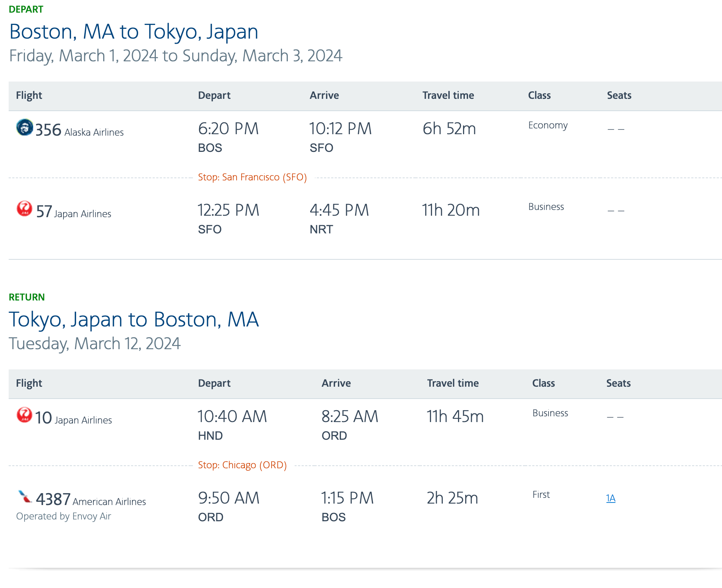Click the Seats header in return table
Image resolution: width=722 pixels, height=588 pixels.
[x=618, y=383]
